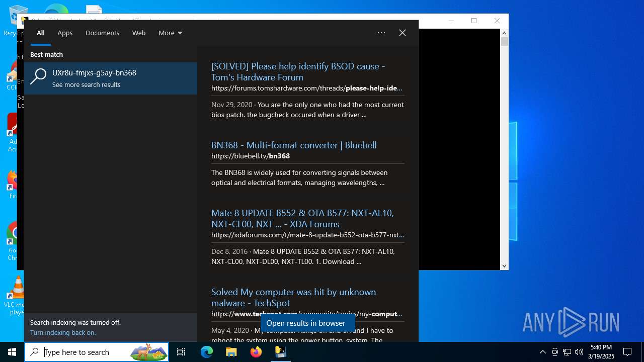Click the meet-now camera tray icon
This screenshot has width=644, height=362.
pyautogui.click(x=555, y=352)
